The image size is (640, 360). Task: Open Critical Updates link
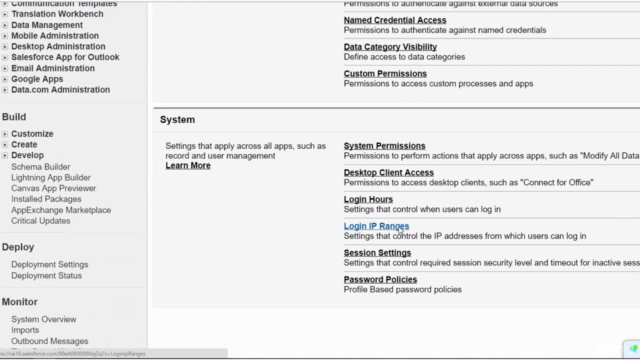(41, 221)
